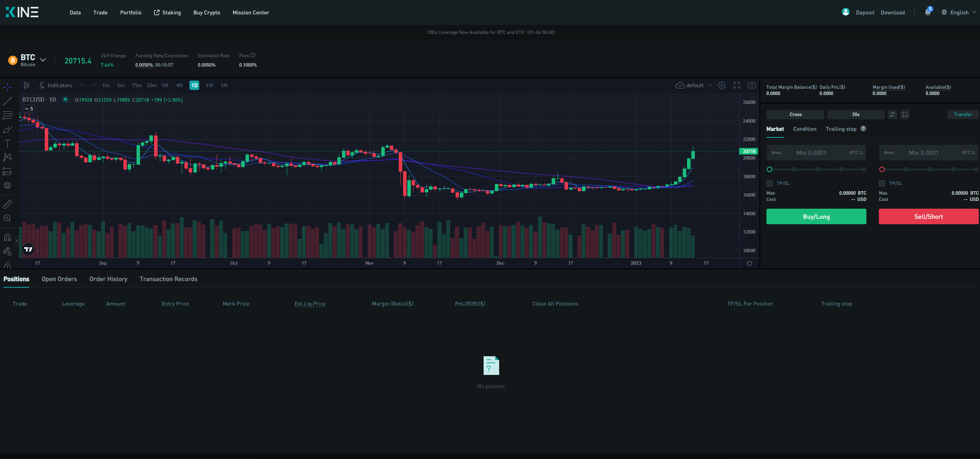
Task: Open the external Staking link
Action: click(167, 12)
